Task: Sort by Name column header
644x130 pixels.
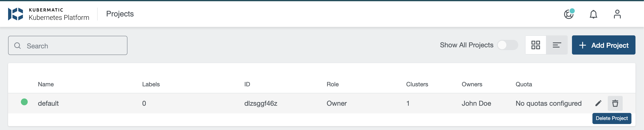Action: [x=46, y=84]
